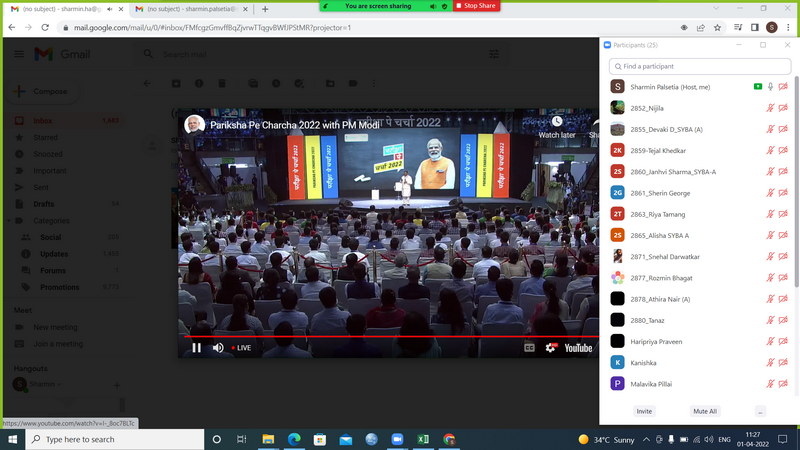The image size is (800, 450).
Task: Open the Windows notification center
Action: coord(782,439)
